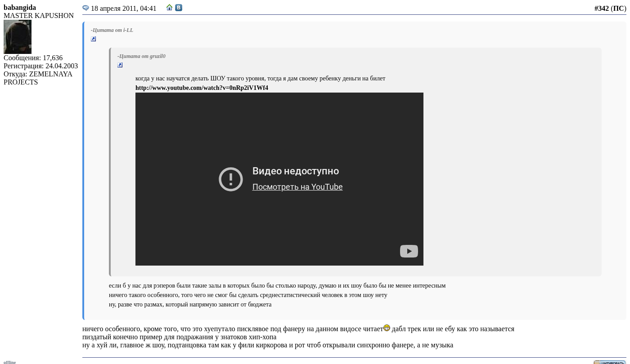630x364 pixels.
Task: Click the 'Видео недоступно' message
Action: (x=295, y=171)
